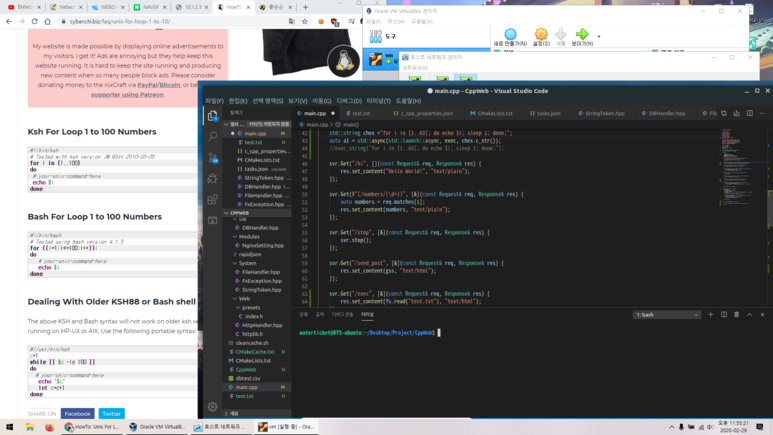Open the File menu in VS Code
This screenshot has width=773, height=435.
214,101
